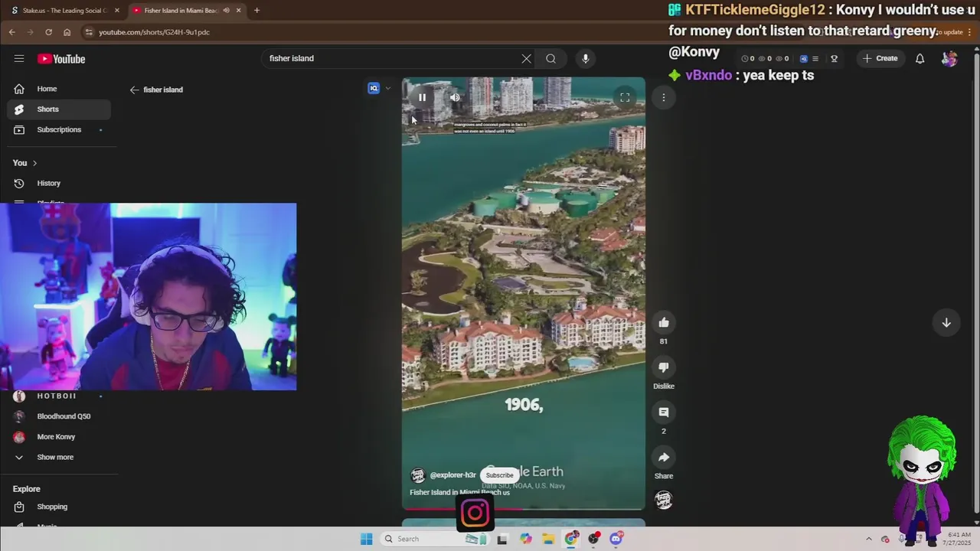The height and width of the screenshot is (551, 980).
Task: Subscribe to @explorer-h3r
Action: pyautogui.click(x=499, y=475)
